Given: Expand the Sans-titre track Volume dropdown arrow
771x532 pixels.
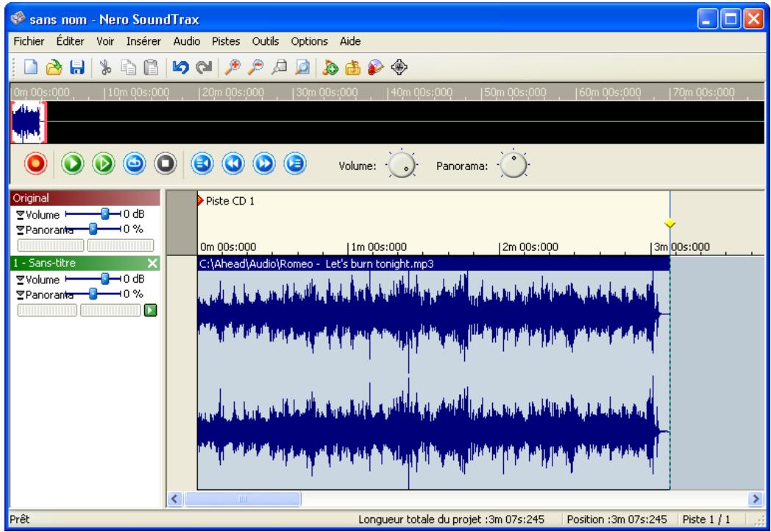Looking at the screenshot, I should (x=20, y=280).
